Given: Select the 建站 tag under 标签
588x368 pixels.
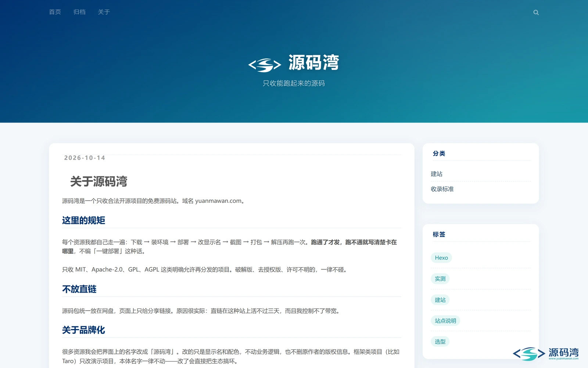Looking at the screenshot, I should click(440, 300).
